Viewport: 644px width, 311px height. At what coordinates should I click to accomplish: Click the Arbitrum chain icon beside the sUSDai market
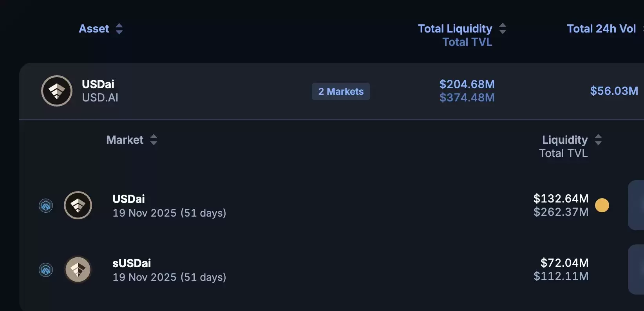[46, 270]
